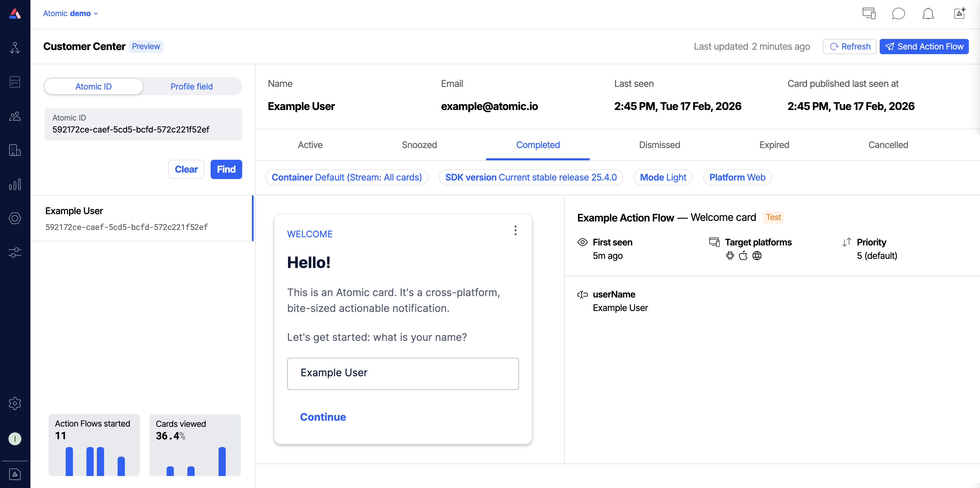Select the Atomic ID search mode
This screenshot has width=980, height=488.
click(94, 86)
